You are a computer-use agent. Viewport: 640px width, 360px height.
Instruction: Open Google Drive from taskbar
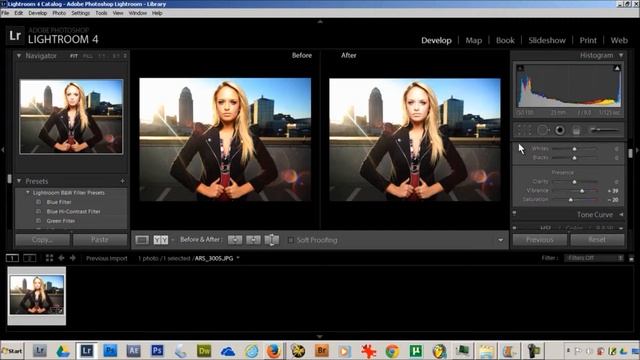[x=63, y=351]
